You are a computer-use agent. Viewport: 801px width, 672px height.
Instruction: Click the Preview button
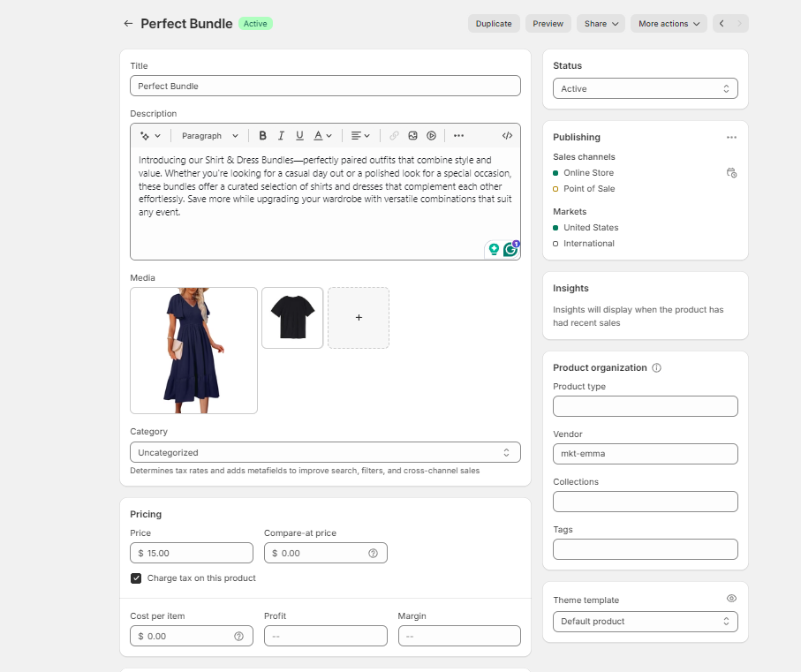tap(548, 24)
